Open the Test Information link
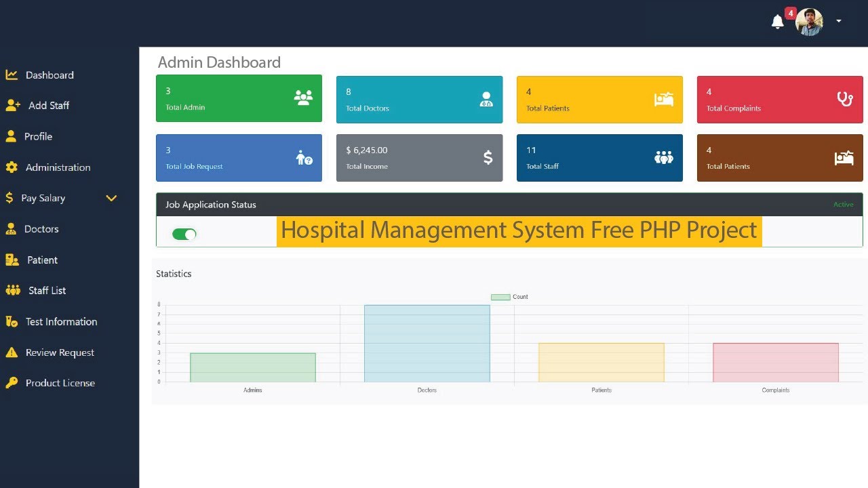Image resolution: width=868 pixels, height=488 pixels. coord(61,322)
